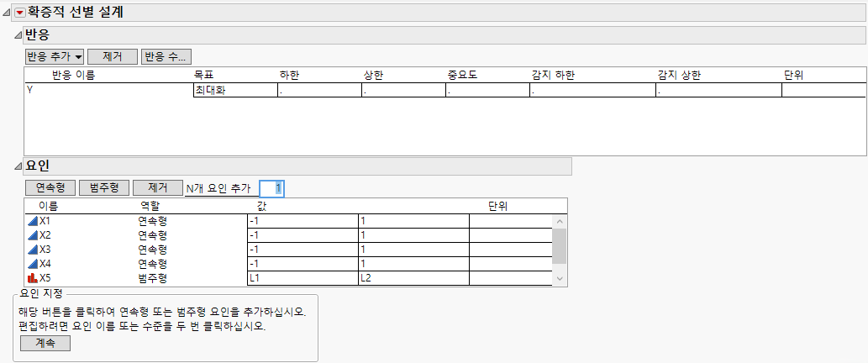Image resolution: width=868 pixels, height=363 pixels.
Task: Click the continuous icon of X3
Action: coord(33,250)
